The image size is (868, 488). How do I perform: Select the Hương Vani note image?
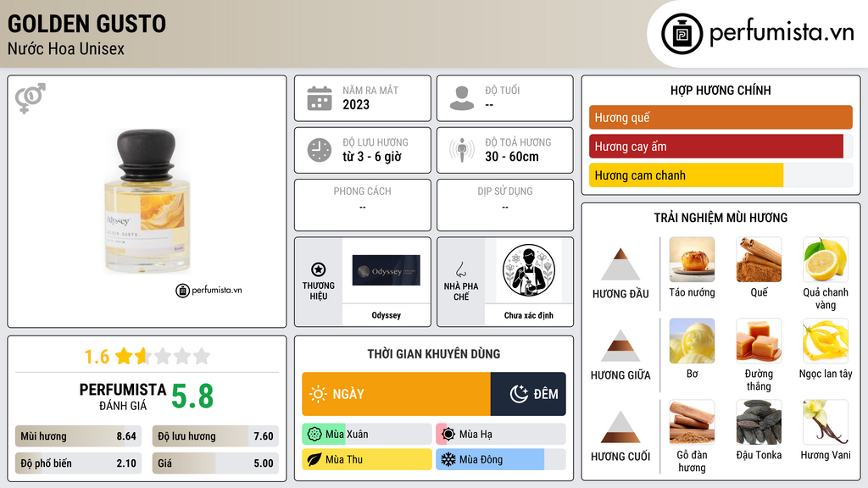point(826,422)
